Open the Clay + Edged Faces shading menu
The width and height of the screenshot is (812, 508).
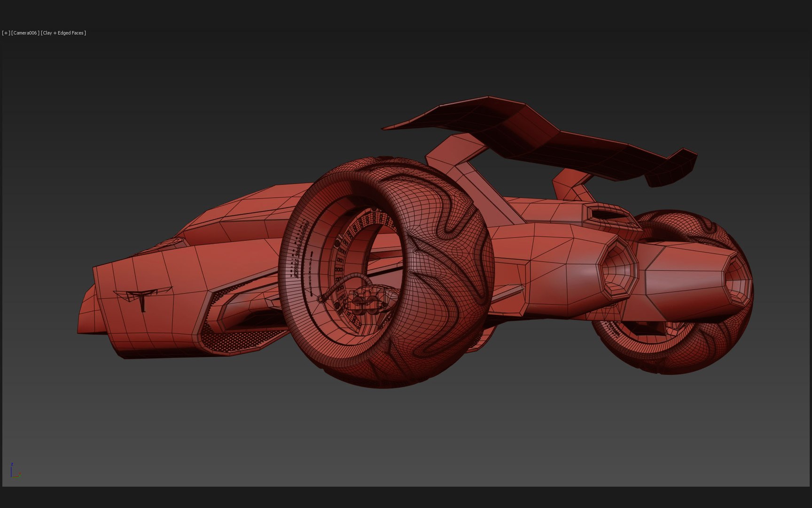(63, 33)
